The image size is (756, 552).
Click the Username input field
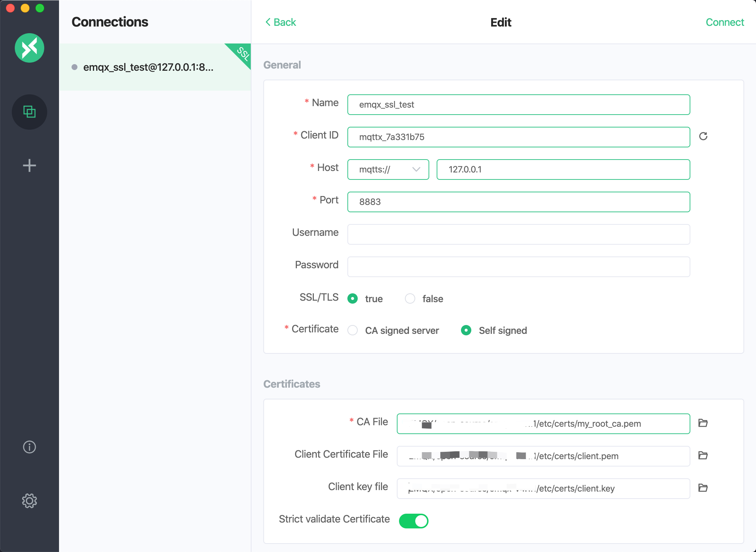(x=519, y=234)
